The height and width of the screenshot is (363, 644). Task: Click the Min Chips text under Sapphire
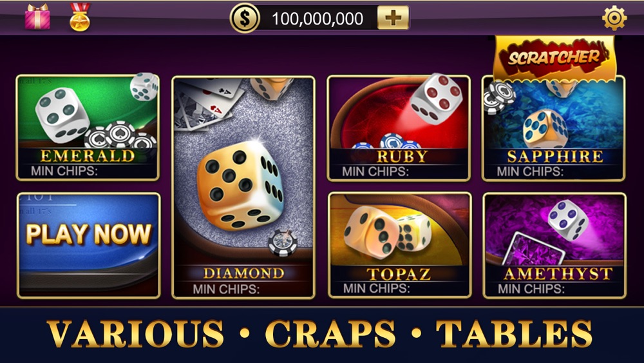(x=530, y=172)
